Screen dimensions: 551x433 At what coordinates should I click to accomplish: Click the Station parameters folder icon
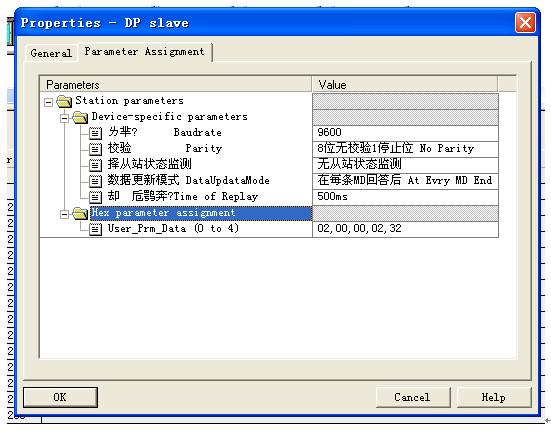point(64,101)
